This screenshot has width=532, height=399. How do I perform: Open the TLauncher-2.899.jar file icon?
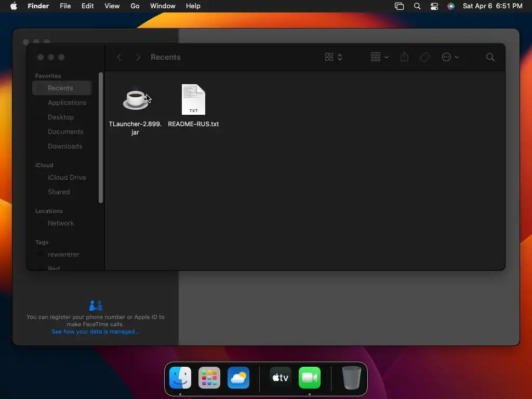click(x=136, y=99)
